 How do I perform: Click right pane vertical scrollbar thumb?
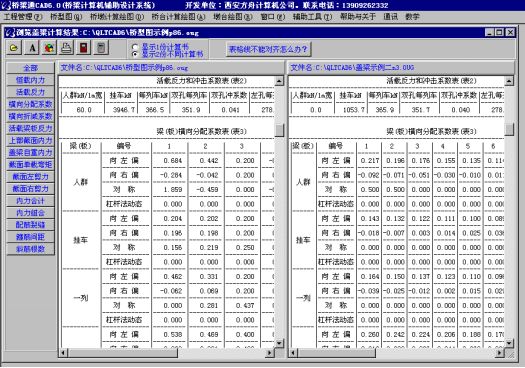[509, 129]
